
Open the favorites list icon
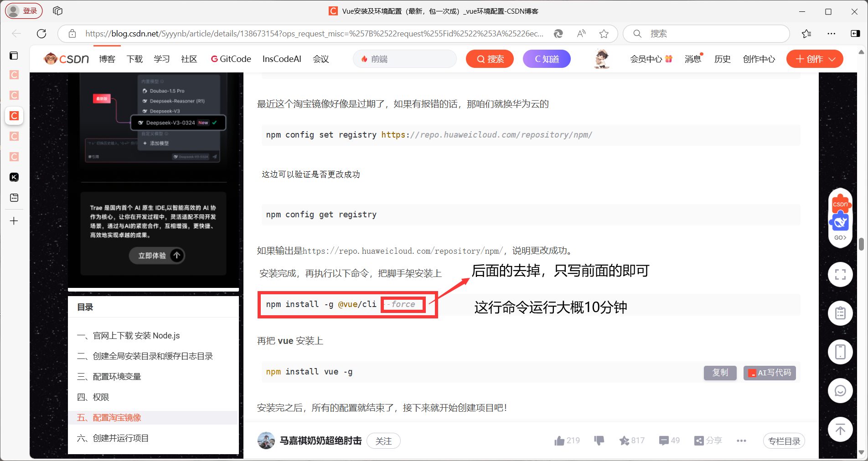click(806, 34)
